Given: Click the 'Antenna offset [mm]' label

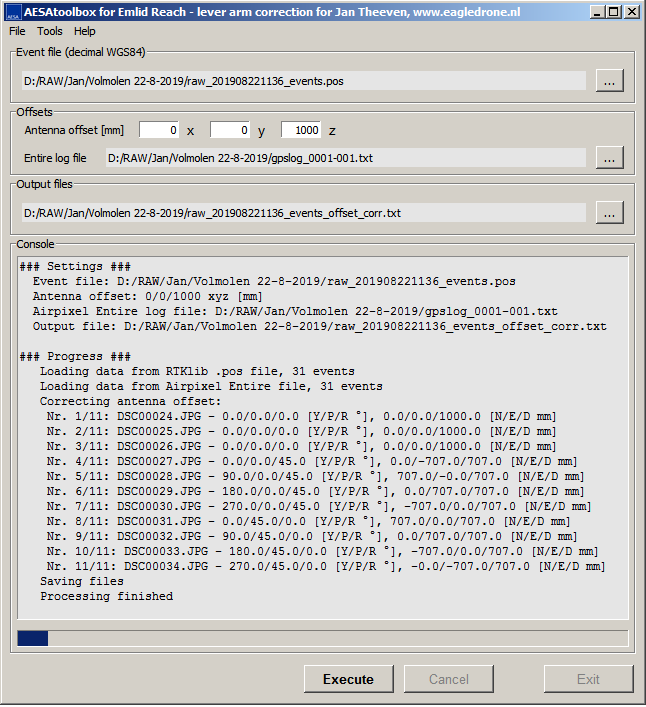Looking at the screenshot, I should (74, 130).
